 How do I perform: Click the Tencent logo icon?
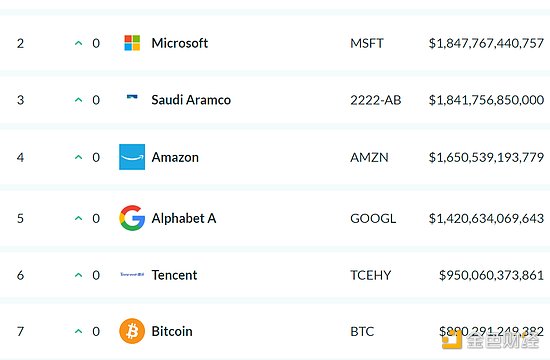132,274
